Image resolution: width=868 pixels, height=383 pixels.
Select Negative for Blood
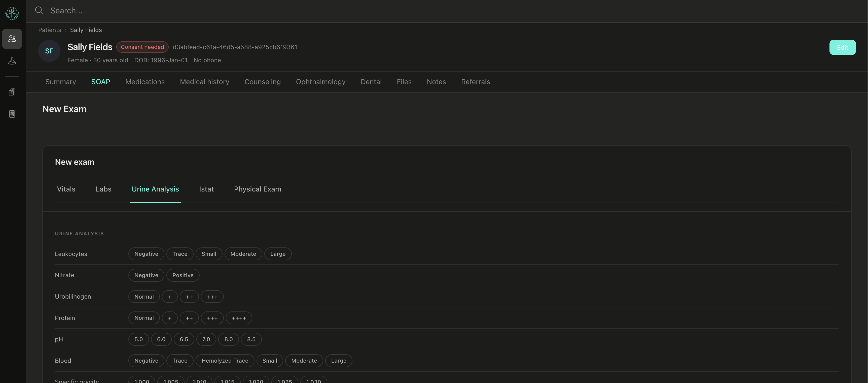[x=146, y=361]
